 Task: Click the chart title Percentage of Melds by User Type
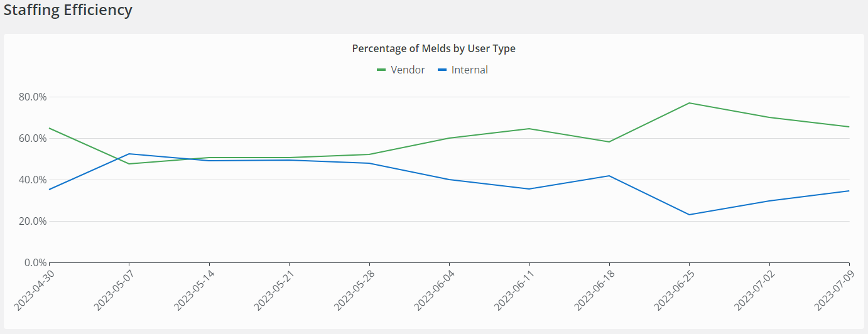(433, 48)
